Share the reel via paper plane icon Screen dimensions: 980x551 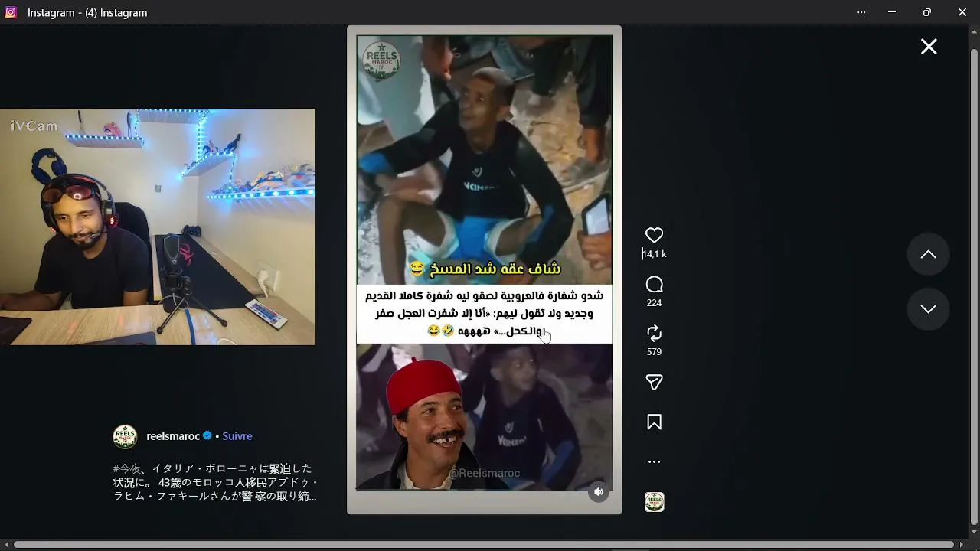point(654,383)
